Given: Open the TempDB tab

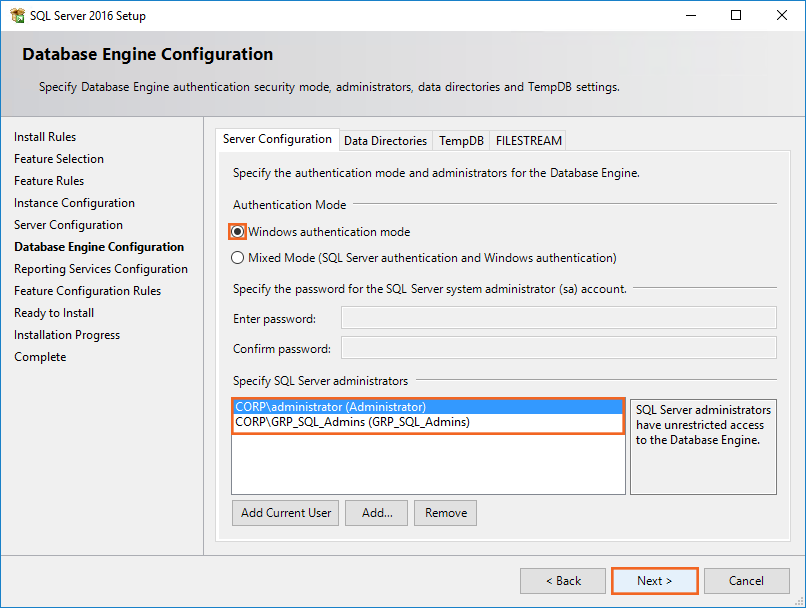Looking at the screenshot, I should click(461, 141).
